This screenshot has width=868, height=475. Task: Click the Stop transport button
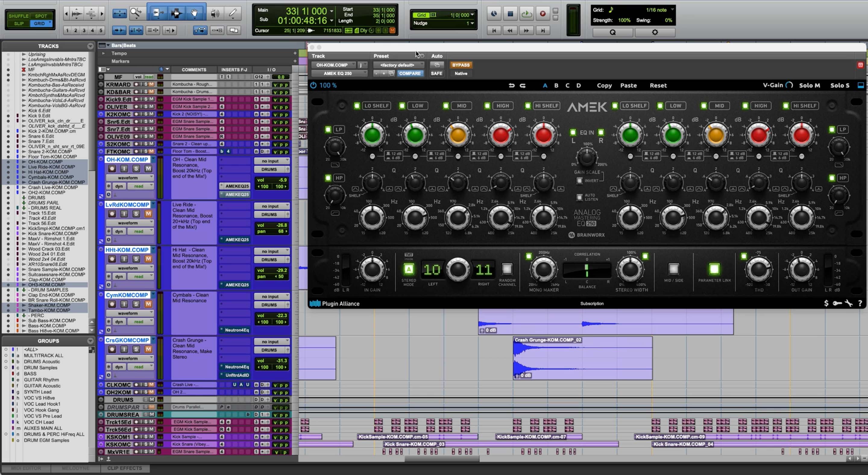(x=510, y=14)
